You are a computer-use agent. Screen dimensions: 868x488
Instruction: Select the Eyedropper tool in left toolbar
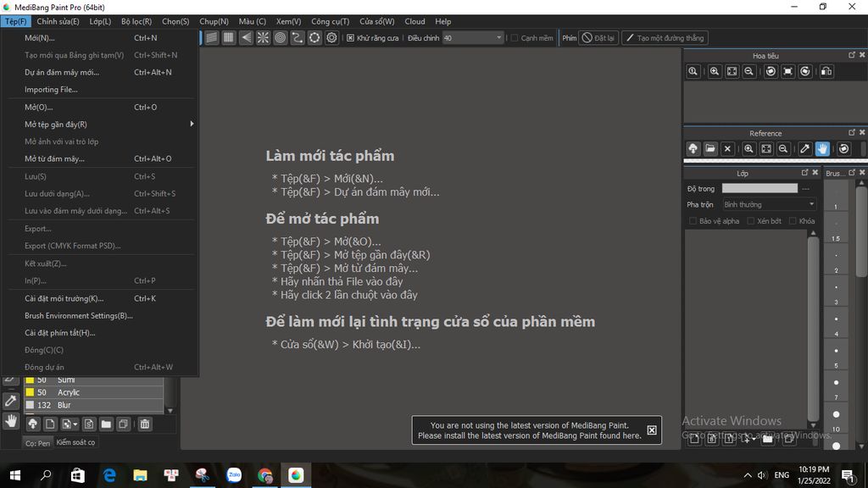coord(10,401)
